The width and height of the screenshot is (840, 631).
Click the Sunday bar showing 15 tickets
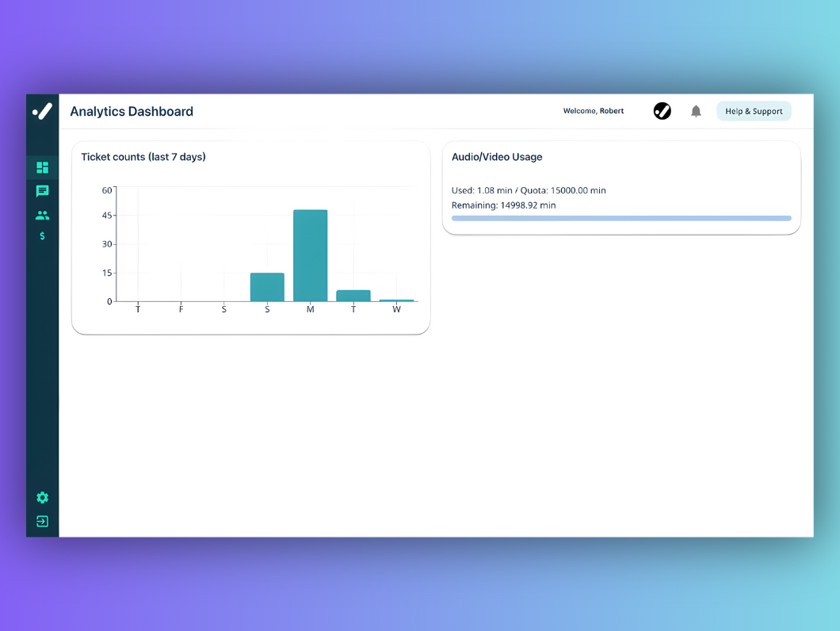[267, 285]
